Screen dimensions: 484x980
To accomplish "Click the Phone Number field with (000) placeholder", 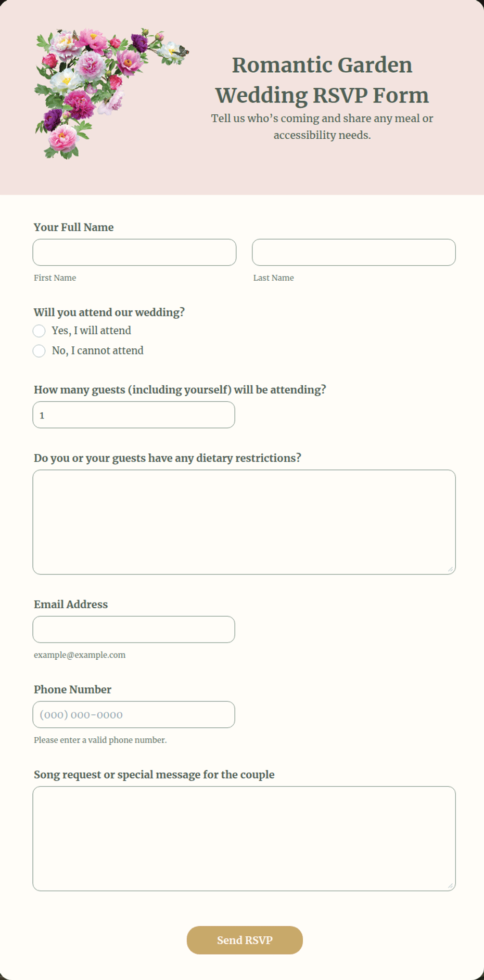I will pyautogui.click(x=134, y=714).
